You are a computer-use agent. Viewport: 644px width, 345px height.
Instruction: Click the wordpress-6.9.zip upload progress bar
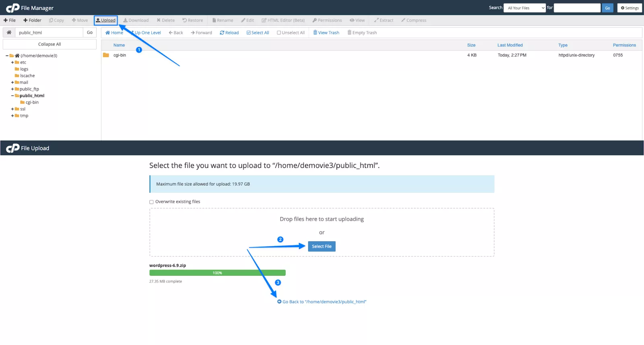[x=217, y=273]
